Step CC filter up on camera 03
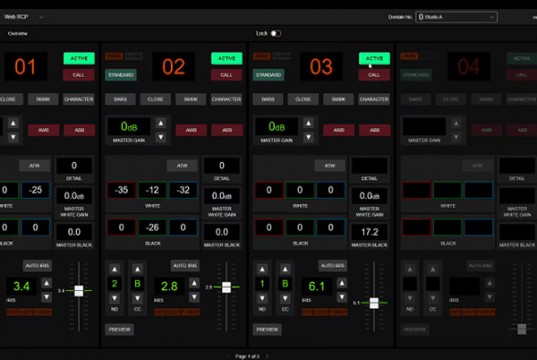The width and height of the screenshot is (537, 360). pos(285,269)
